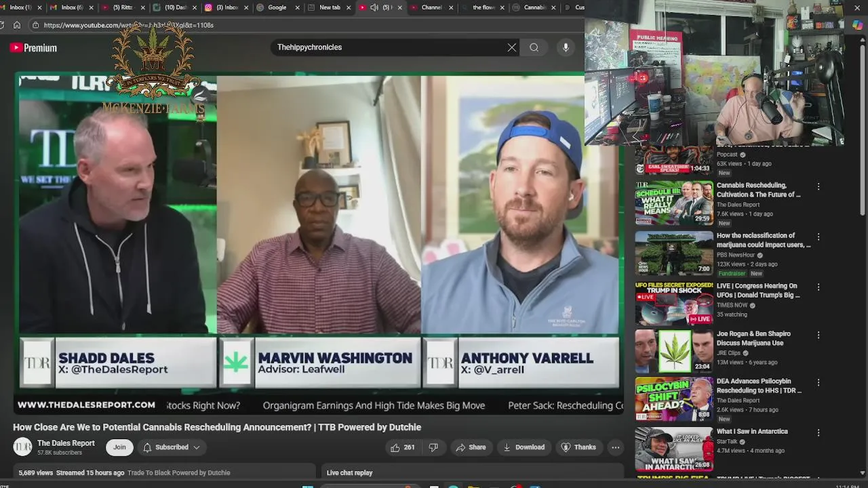
Task: Start voice search with the microphone icon
Action: 566,47
